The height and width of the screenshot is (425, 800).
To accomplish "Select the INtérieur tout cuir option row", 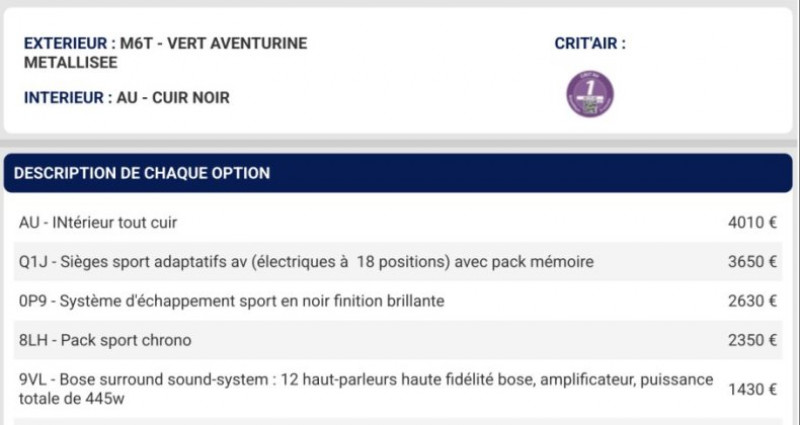I will (x=98, y=222).
